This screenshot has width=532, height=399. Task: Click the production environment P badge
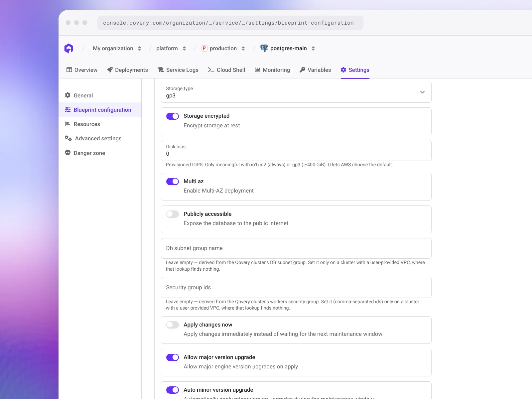point(204,48)
